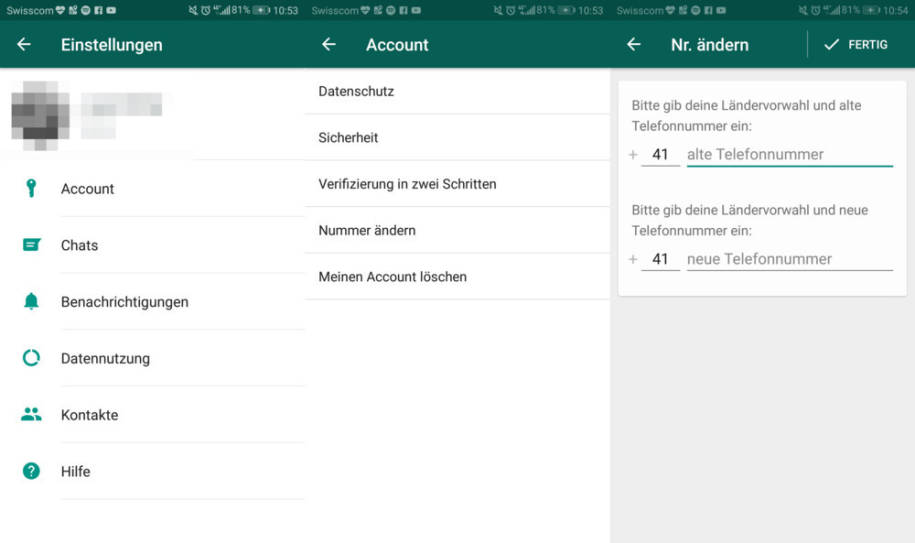Tap the Datennutzung circle icon
Screen dimensions: 915x543
31,358
